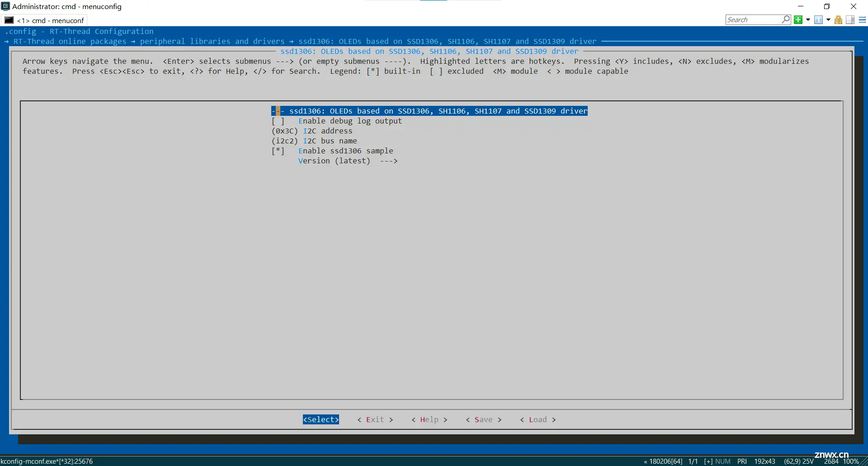Screen dimensions: 868x466
Task: Expand the new console dropdown arrow
Action: coord(808,20)
